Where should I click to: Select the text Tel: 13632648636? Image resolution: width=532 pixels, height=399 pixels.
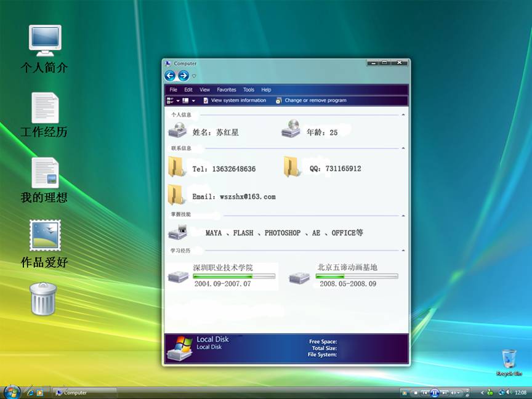(224, 169)
